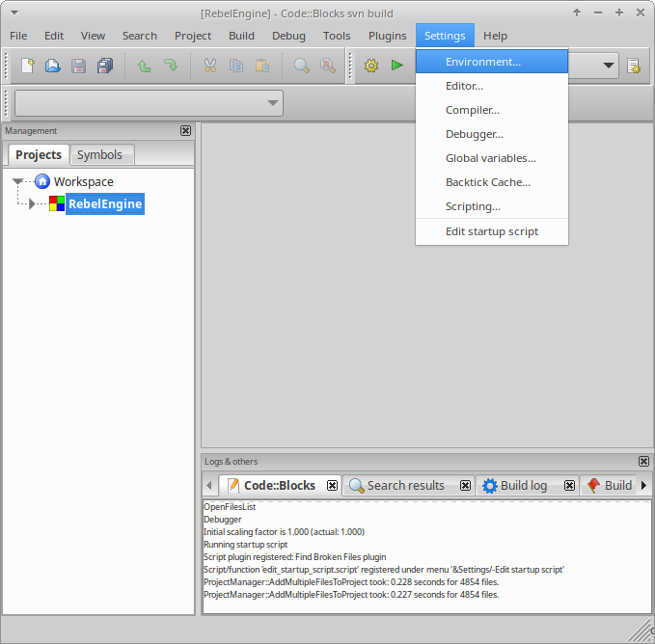This screenshot has height=644, width=655.
Task: Click log line 'Initial scaling factor is 1.000'
Action: [x=284, y=532]
